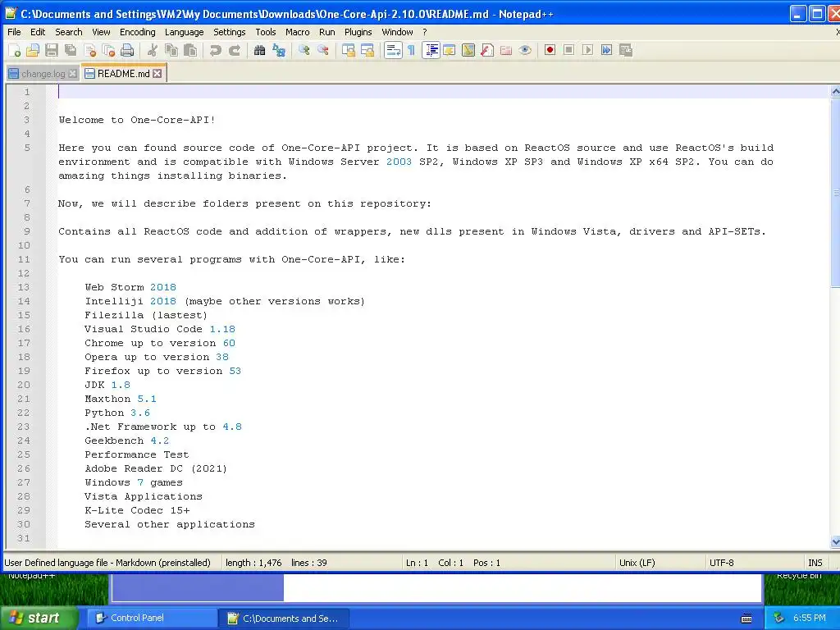
Task: Open the Search menu
Action: pos(69,32)
